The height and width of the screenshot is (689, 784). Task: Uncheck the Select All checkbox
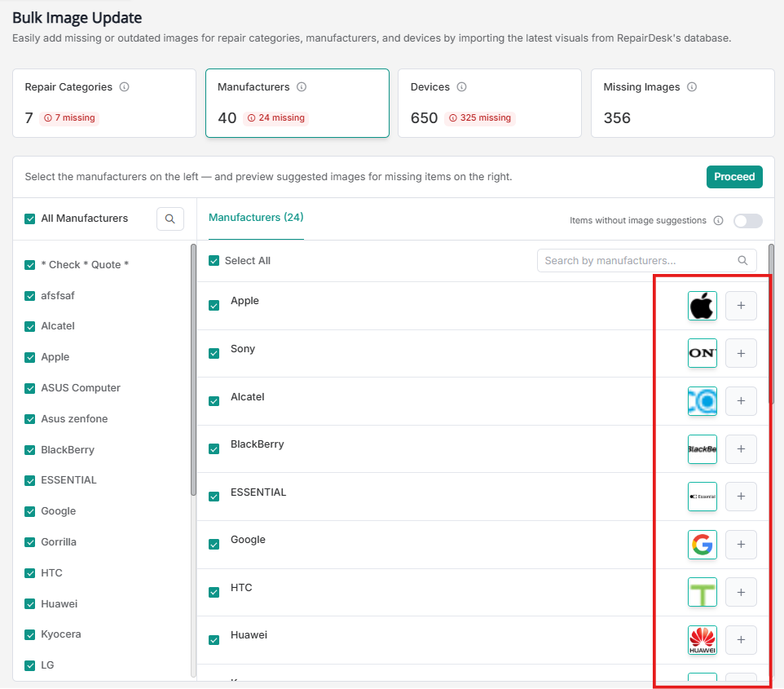(214, 261)
